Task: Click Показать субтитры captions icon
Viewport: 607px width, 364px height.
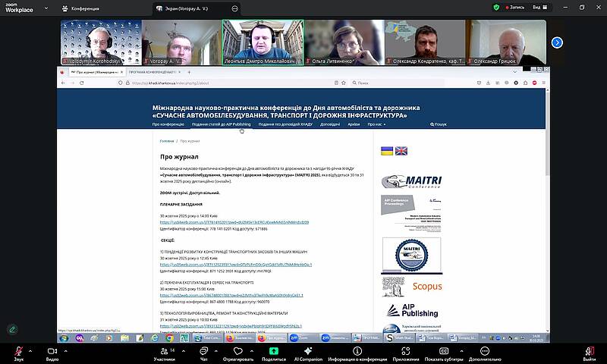Action: tap(445, 351)
